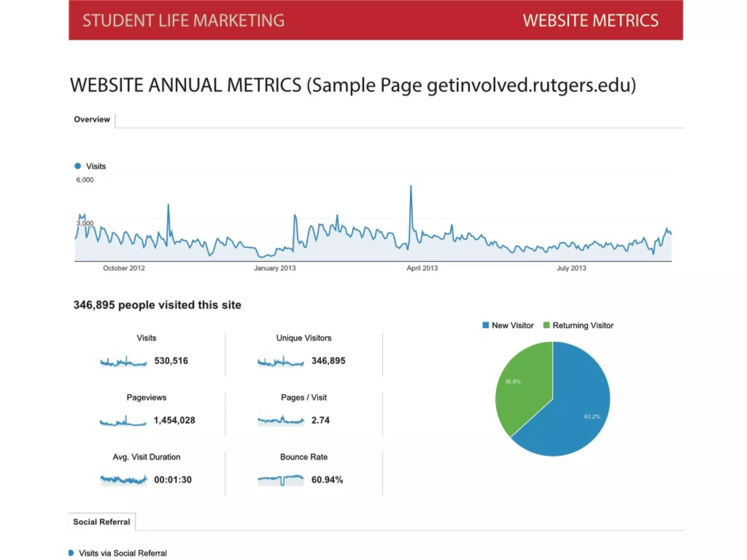Screen dimensions: 747x560
Task: Click the Pageviews sparkline chart
Action: tap(123, 421)
